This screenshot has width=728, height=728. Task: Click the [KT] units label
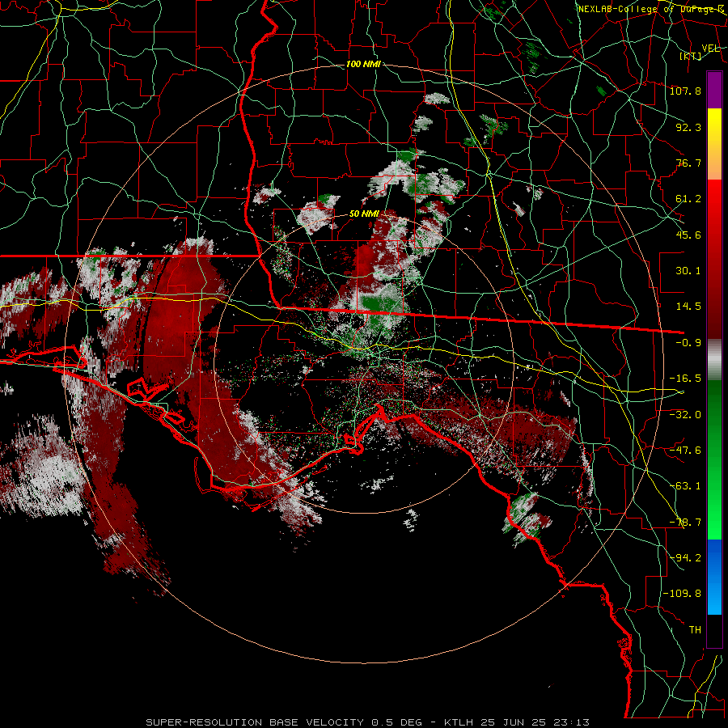tap(691, 56)
